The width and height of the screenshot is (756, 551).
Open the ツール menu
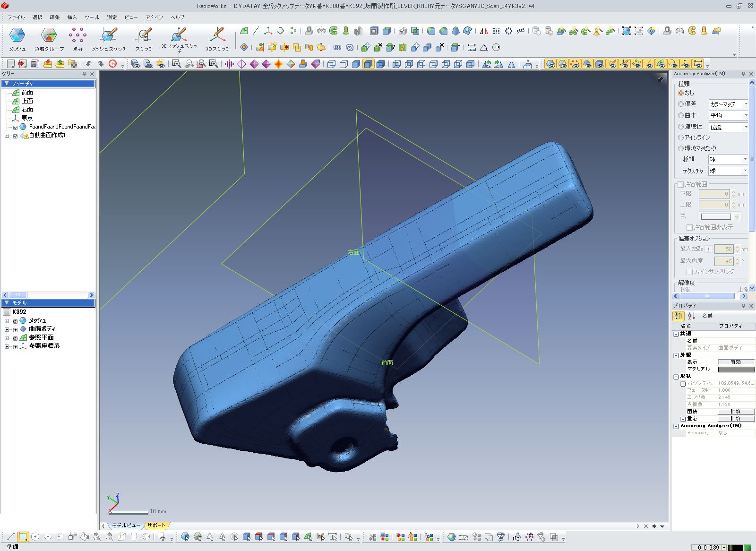92,17
